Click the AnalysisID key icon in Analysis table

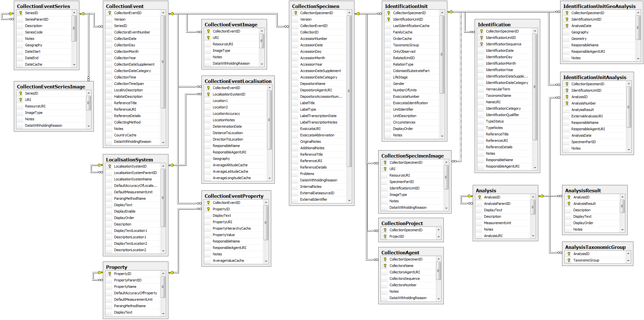tap(479, 197)
